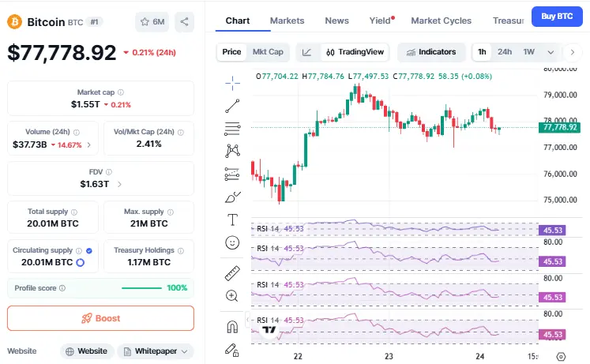The height and width of the screenshot is (364, 590).
Task: Collapse the drawing toolbar handle
Action: (x=247, y=320)
